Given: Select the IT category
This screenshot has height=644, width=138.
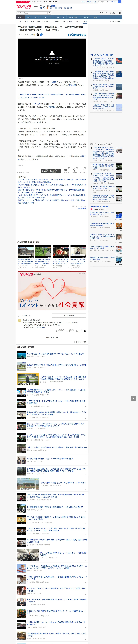Looking at the screenshot, I should [x=64, y=21].
